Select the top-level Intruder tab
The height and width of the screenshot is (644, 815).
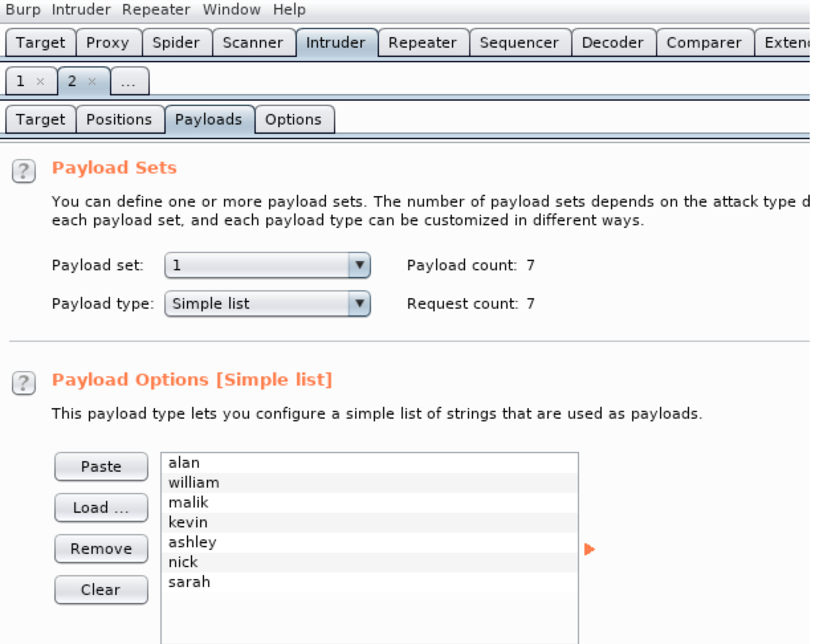pos(336,43)
